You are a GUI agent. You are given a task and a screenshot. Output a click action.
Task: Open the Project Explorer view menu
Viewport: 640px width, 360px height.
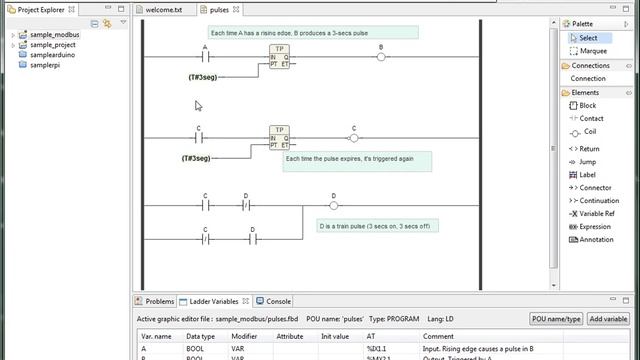123,22
